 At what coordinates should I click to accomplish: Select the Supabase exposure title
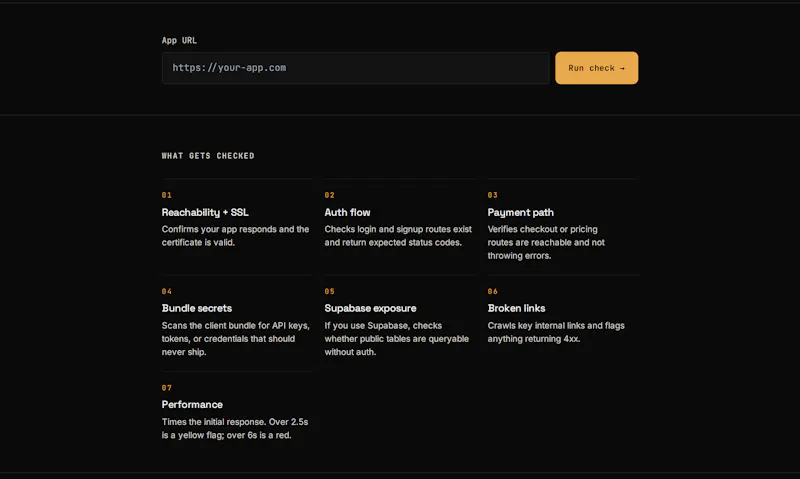[370, 308]
